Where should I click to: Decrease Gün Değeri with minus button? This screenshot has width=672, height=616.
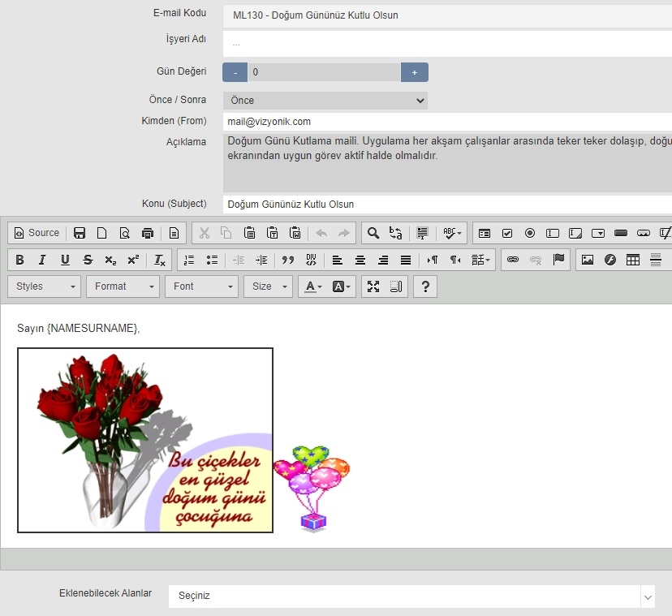235,72
